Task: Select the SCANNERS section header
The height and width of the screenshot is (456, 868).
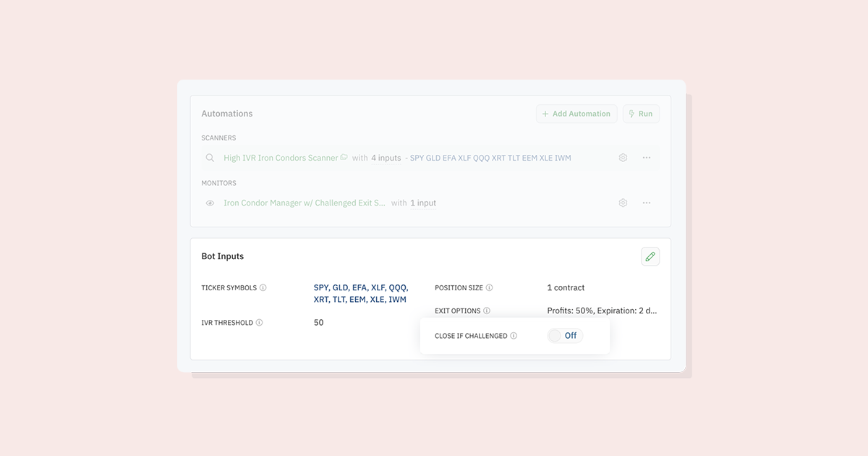Action: [x=218, y=138]
